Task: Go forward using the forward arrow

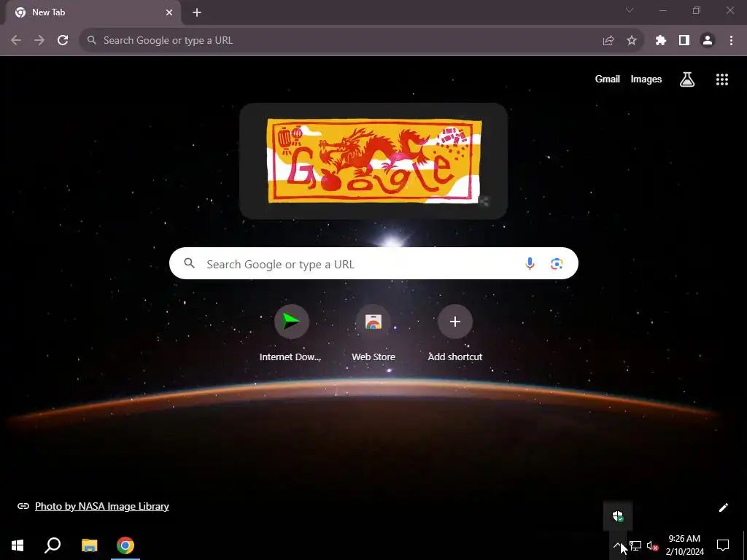Action: click(39, 41)
